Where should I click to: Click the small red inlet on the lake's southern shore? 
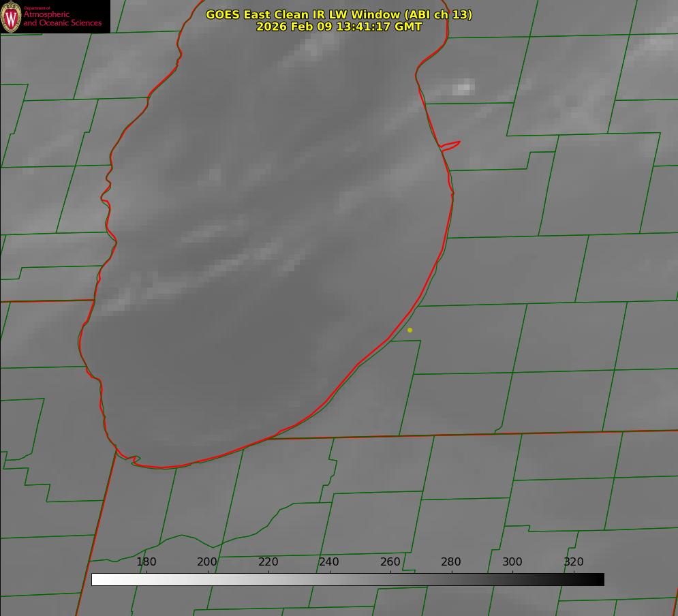click(x=134, y=461)
